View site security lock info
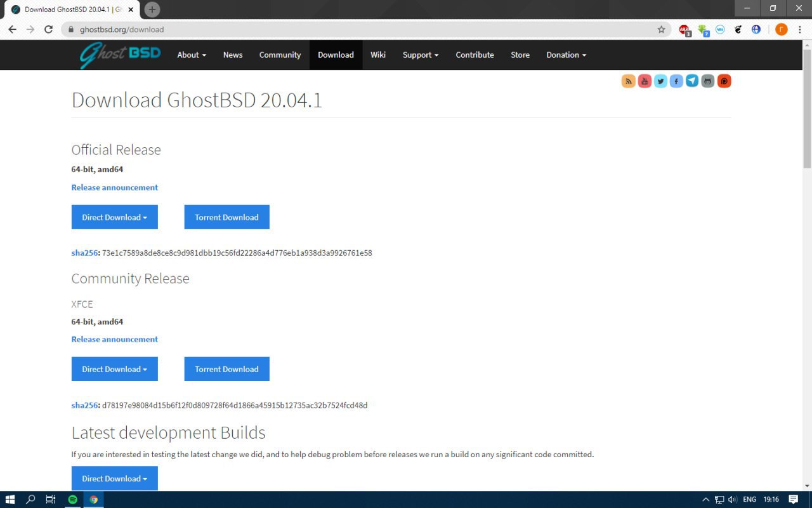This screenshot has height=508, width=812. pyautogui.click(x=70, y=29)
